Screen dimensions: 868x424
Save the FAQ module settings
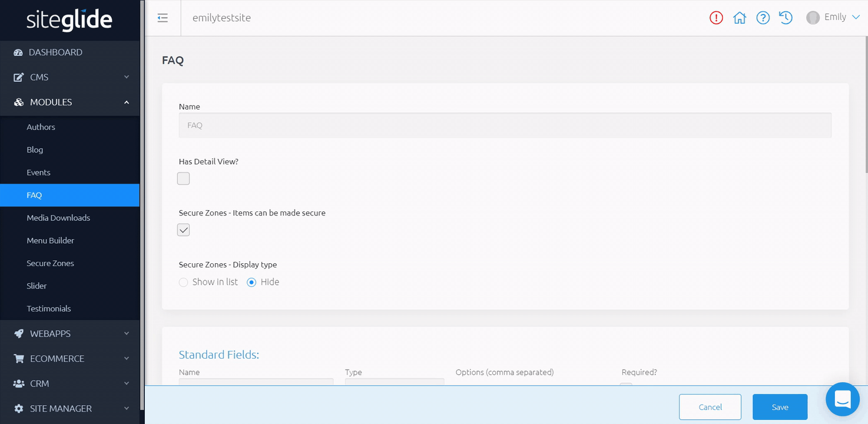(x=780, y=407)
